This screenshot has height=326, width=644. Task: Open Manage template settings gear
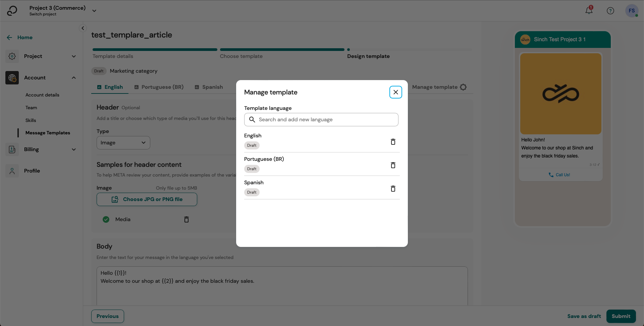click(464, 87)
